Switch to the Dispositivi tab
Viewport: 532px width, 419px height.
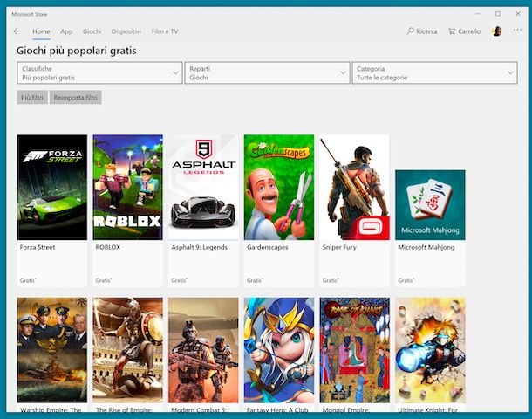pos(126,31)
